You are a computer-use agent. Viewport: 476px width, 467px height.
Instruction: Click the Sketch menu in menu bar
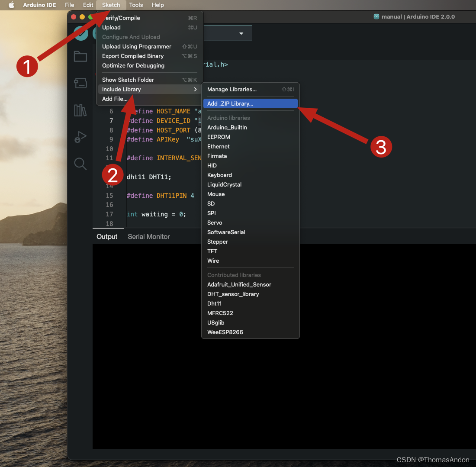click(111, 5)
